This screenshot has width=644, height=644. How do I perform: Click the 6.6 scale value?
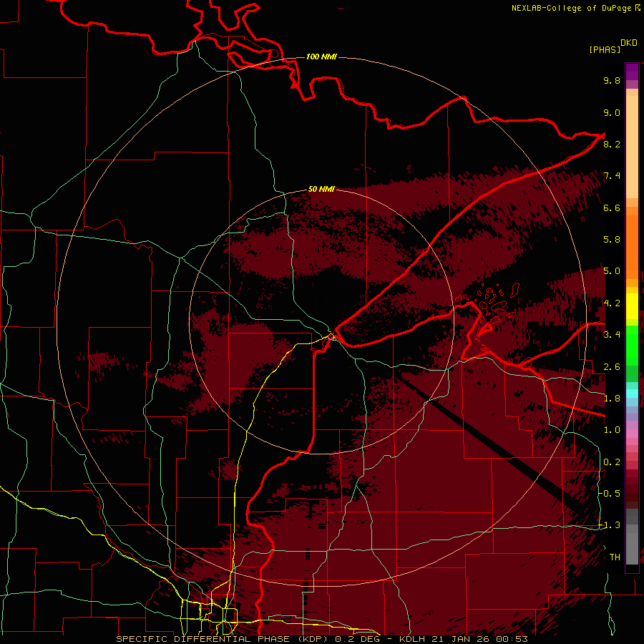tap(612, 208)
